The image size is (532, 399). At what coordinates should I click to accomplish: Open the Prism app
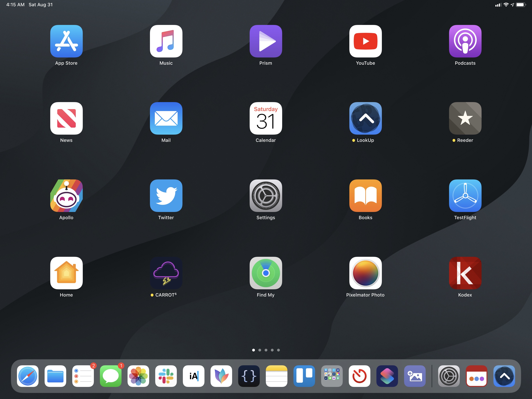coord(266,41)
